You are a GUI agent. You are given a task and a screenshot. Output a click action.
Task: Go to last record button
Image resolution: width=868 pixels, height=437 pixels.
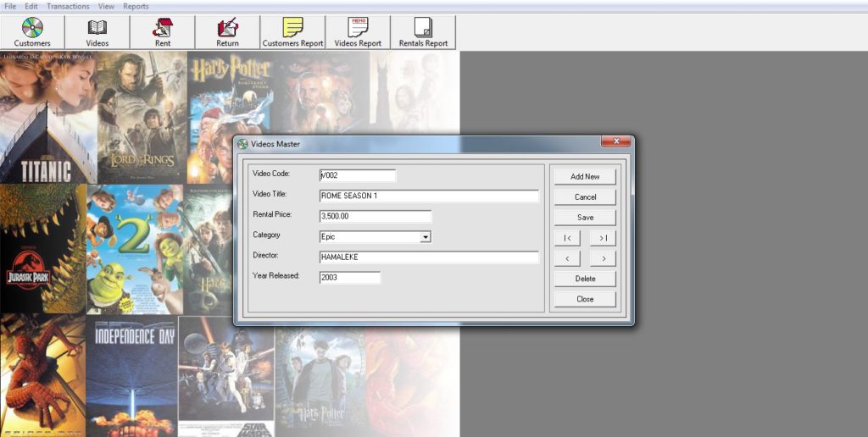pos(603,238)
